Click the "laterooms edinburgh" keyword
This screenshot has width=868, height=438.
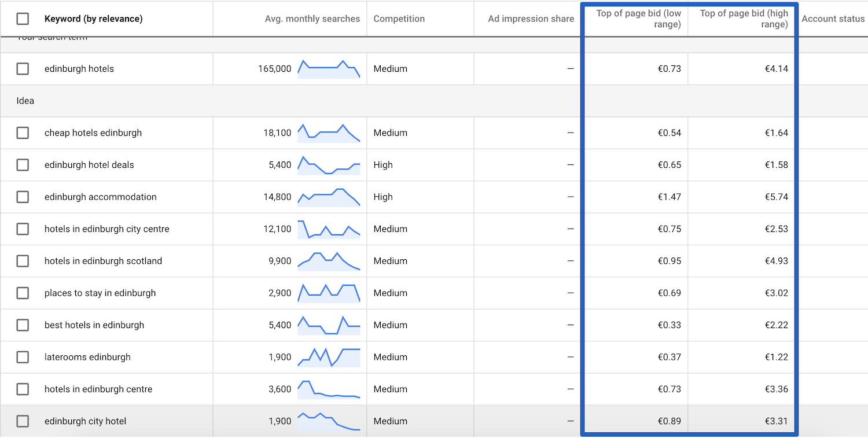87,357
